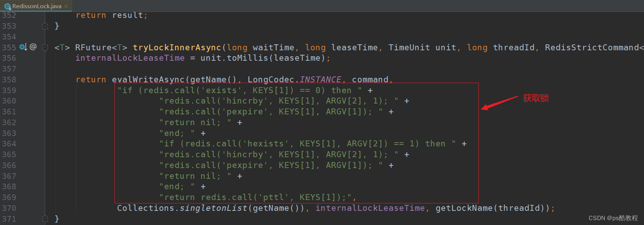Click the "return nil;" string on line 362

click(x=195, y=123)
